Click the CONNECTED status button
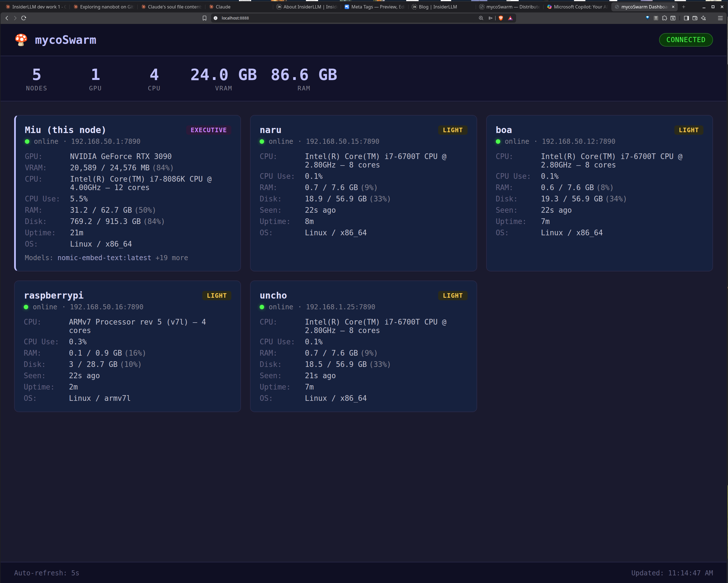 pyautogui.click(x=685, y=40)
